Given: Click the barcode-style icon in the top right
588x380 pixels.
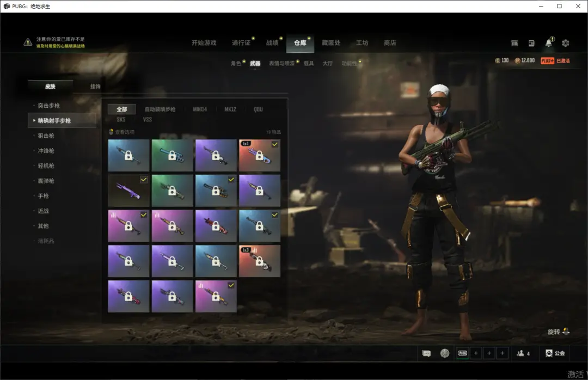Looking at the screenshot, I should [x=514, y=43].
